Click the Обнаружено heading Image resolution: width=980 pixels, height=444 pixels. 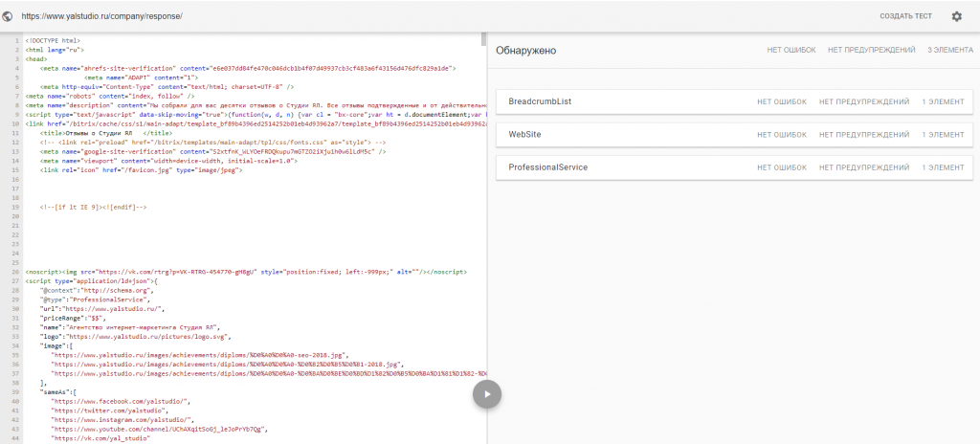pyautogui.click(x=525, y=51)
